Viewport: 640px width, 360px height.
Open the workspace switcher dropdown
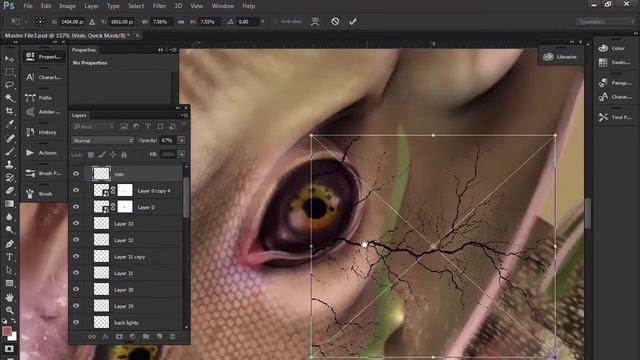coord(606,21)
